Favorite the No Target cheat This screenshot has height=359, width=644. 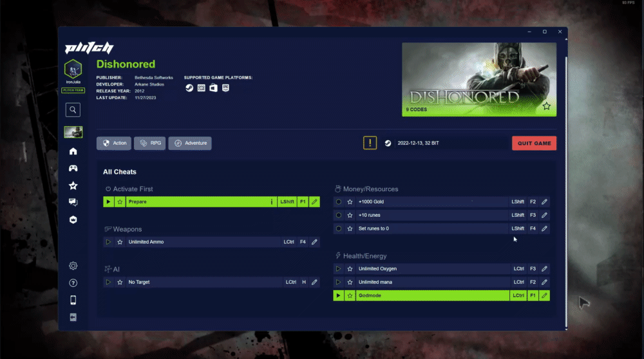(x=120, y=282)
